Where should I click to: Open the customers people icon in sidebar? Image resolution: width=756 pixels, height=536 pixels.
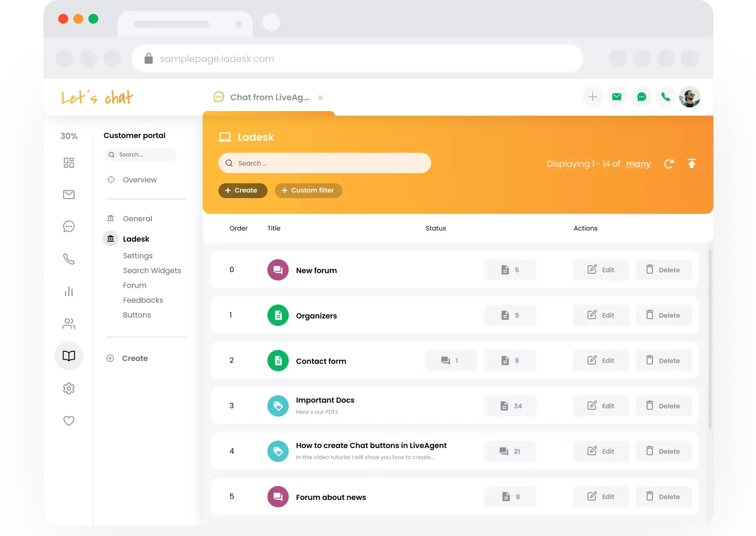click(69, 324)
